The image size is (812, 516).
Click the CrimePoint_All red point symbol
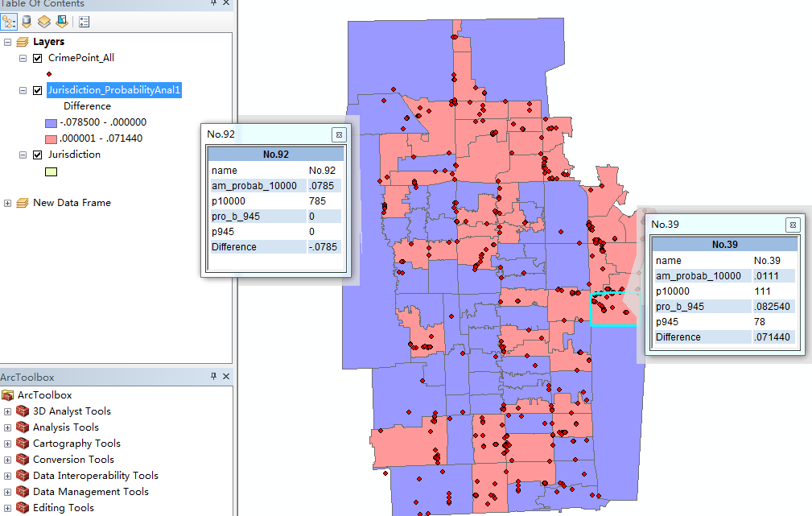pyautogui.click(x=49, y=74)
